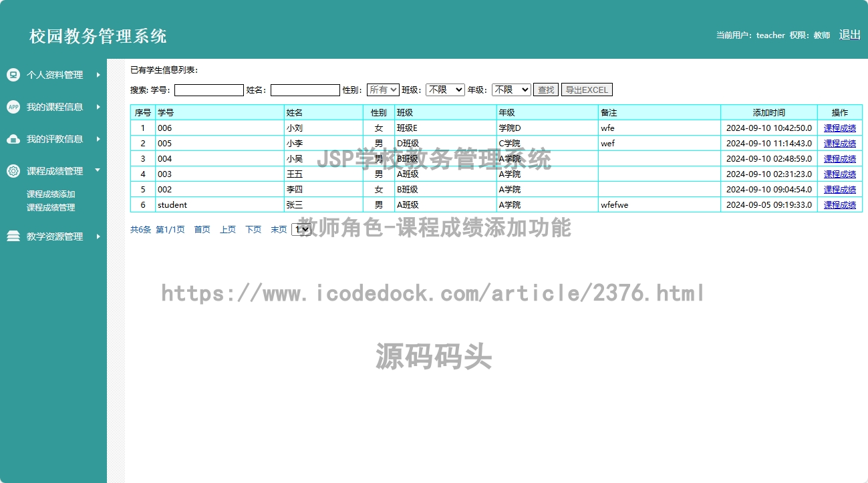Click the 学号 column header
This screenshot has width=868, height=483.
220,113
